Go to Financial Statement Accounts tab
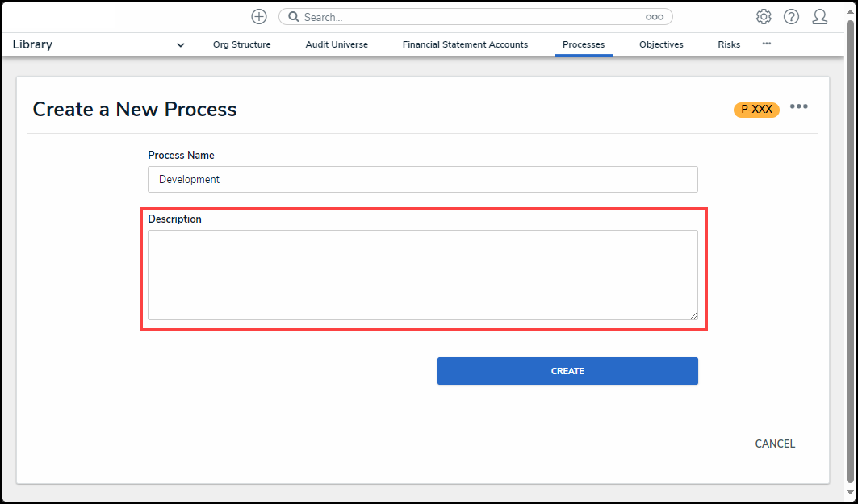858x504 pixels. pyautogui.click(x=465, y=45)
